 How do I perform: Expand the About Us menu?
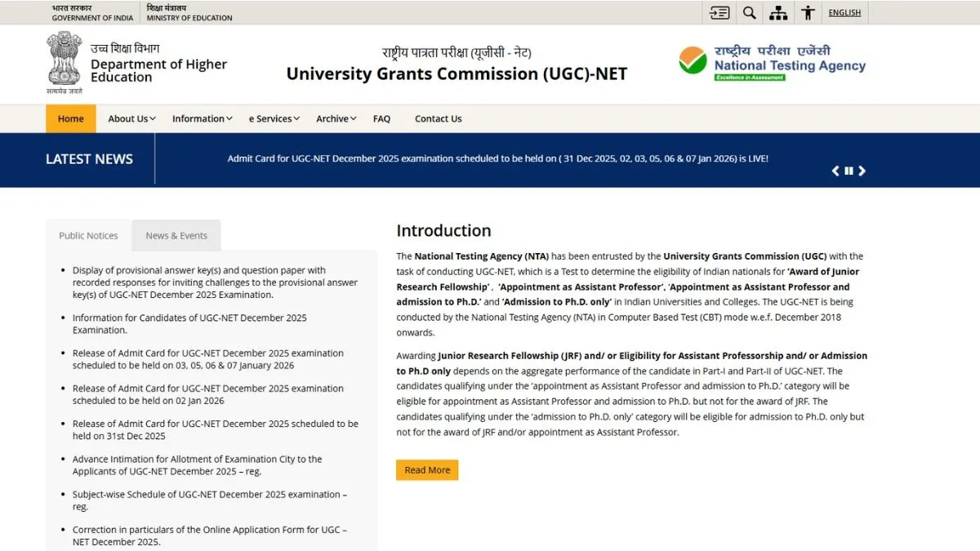tap(131, 118)
